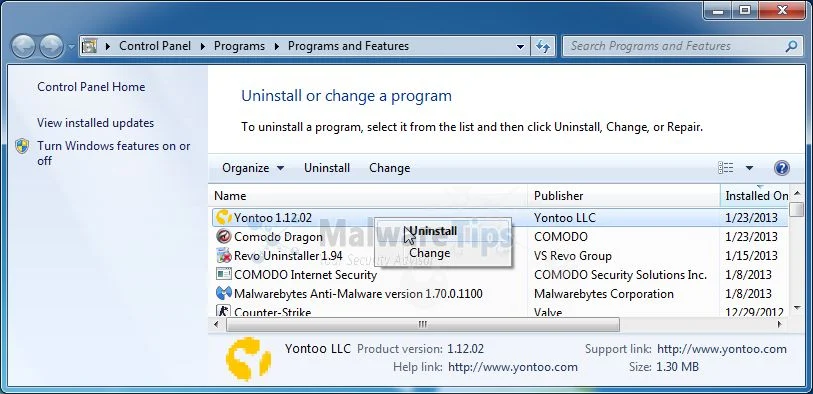Image resolution: width=813 pixels, height=394 pixels.
Task: Click the magnifier icon in the search box
Action: tap(791, 46)
